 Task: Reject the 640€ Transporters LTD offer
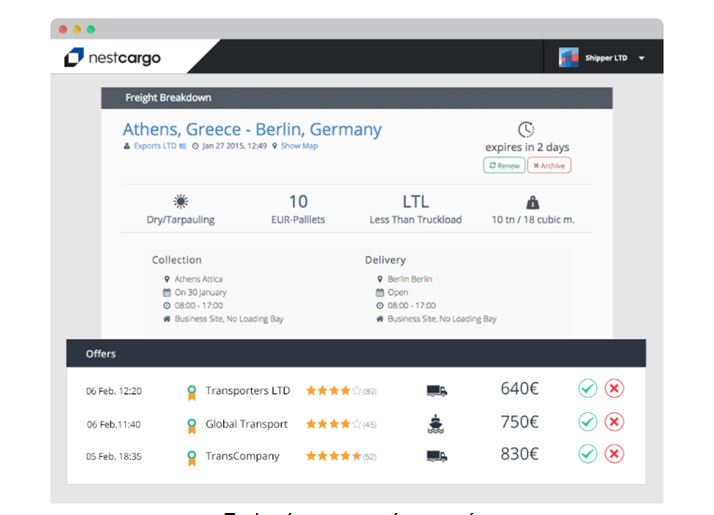pos(615,390)
